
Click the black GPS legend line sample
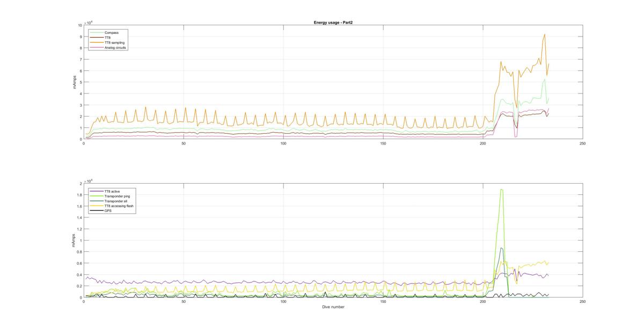[x=97, y=210]
